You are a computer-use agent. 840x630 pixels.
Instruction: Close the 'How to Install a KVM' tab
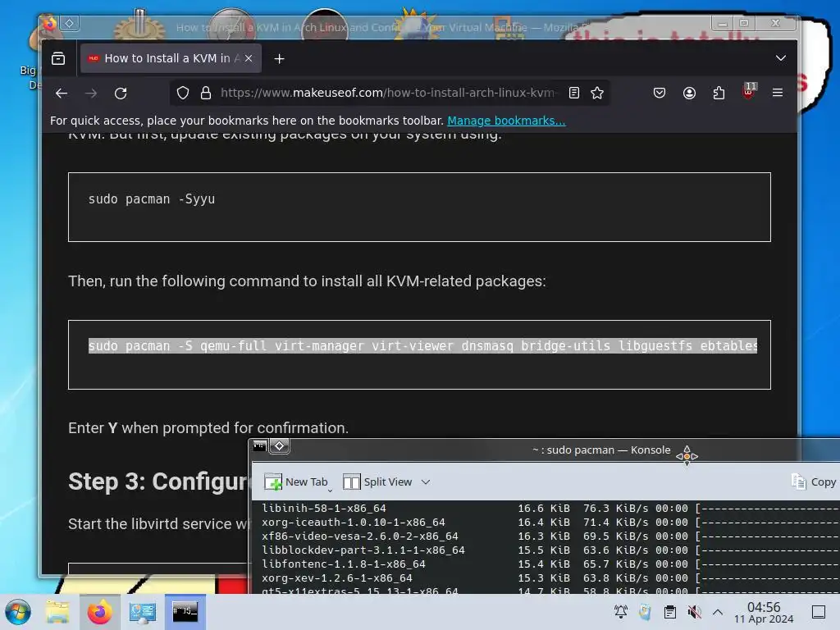click(249, 58)
